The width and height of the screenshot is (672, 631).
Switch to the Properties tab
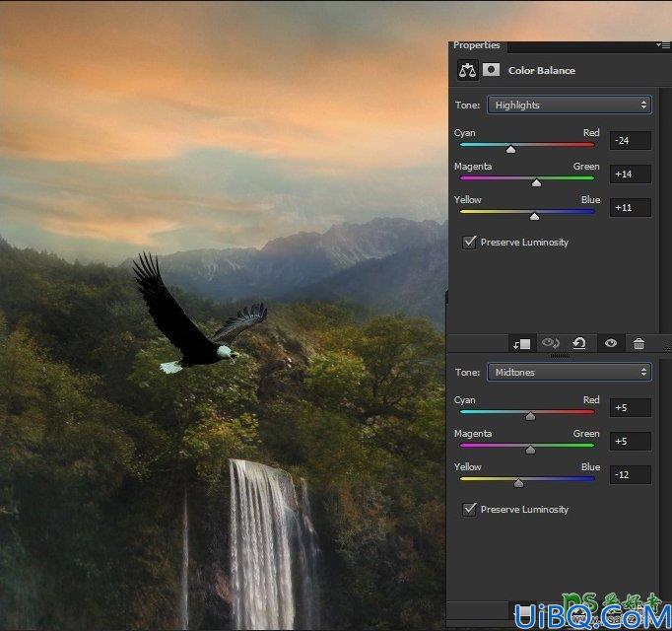(x=477, y=45)
